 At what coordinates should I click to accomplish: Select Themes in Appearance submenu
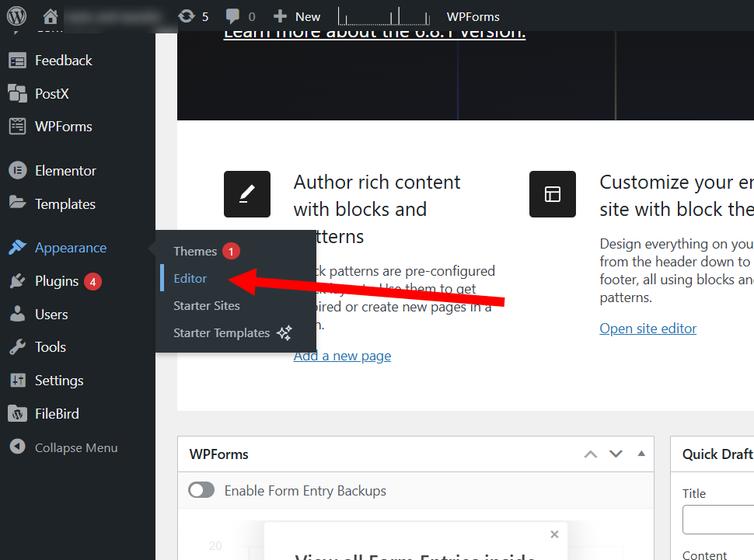pyautogui.click(x=195, y=252)
